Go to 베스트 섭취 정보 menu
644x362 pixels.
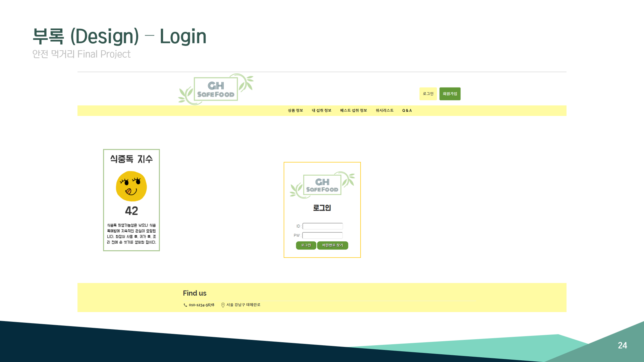[x=354, y=111]
